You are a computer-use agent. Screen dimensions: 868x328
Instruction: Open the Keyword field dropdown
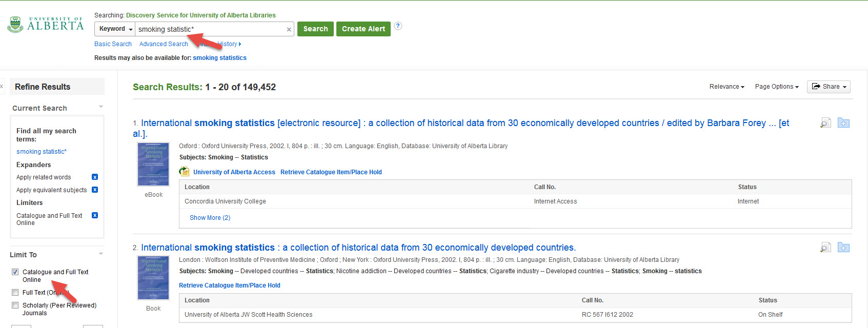[115, 29]
